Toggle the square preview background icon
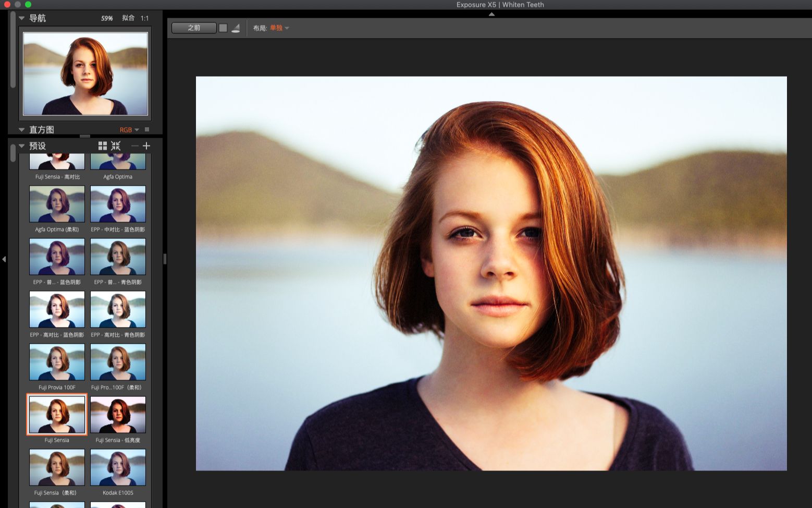812x508 pixels. pos(223,28)
